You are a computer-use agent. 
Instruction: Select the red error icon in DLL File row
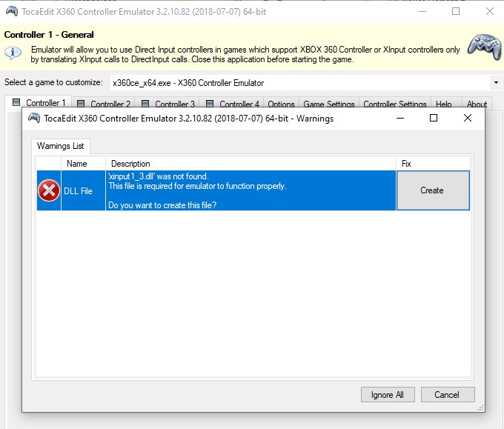click(x=49, y=190)
